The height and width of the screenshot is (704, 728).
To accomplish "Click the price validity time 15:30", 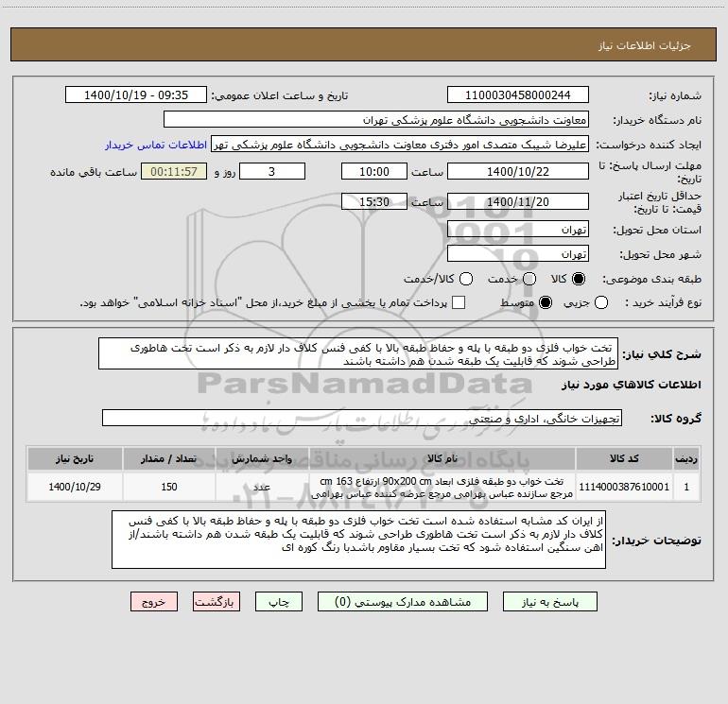I will [x=374, y=201].
